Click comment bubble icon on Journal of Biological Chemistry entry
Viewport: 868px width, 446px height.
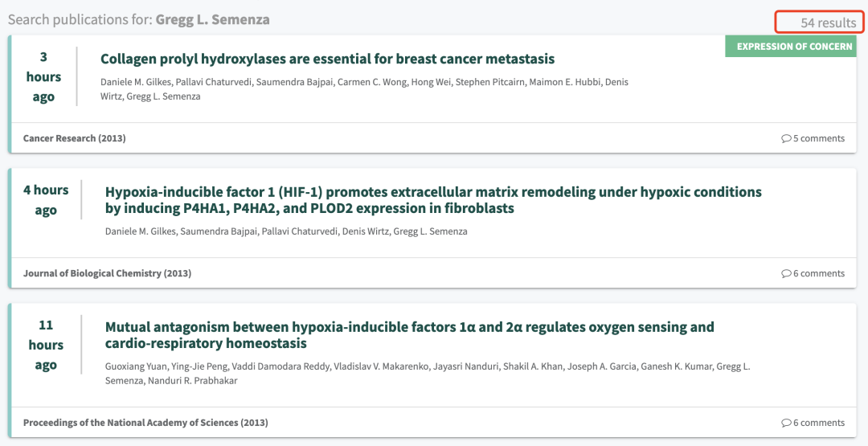[786, 273]
